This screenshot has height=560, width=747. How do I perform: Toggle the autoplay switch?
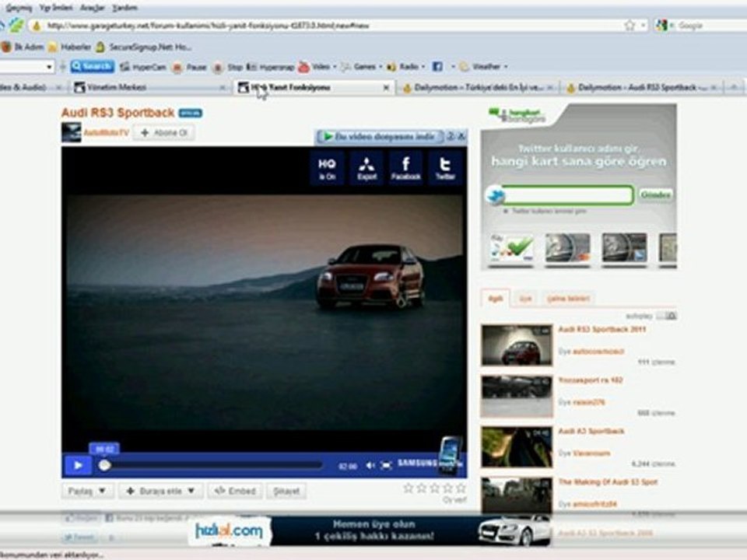667,316
